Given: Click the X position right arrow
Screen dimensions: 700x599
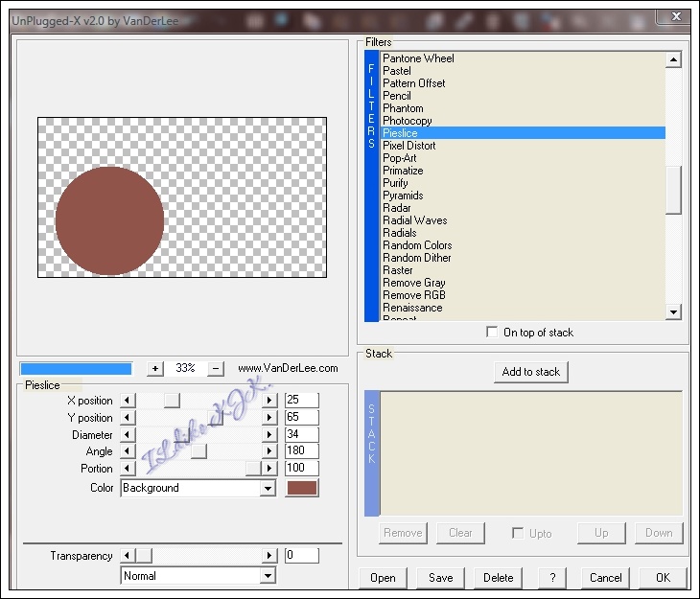Looking at the screenshot, I should click(x=269, y=401).
